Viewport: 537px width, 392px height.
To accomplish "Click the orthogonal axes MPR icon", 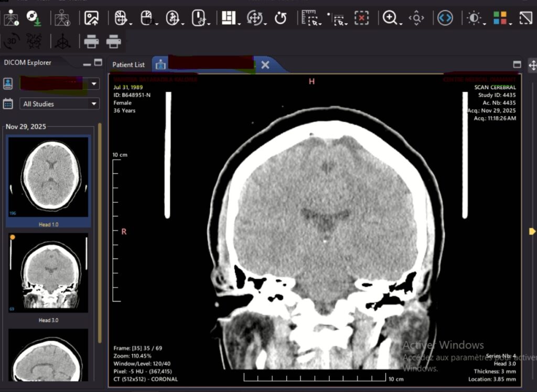I will 63,41.
